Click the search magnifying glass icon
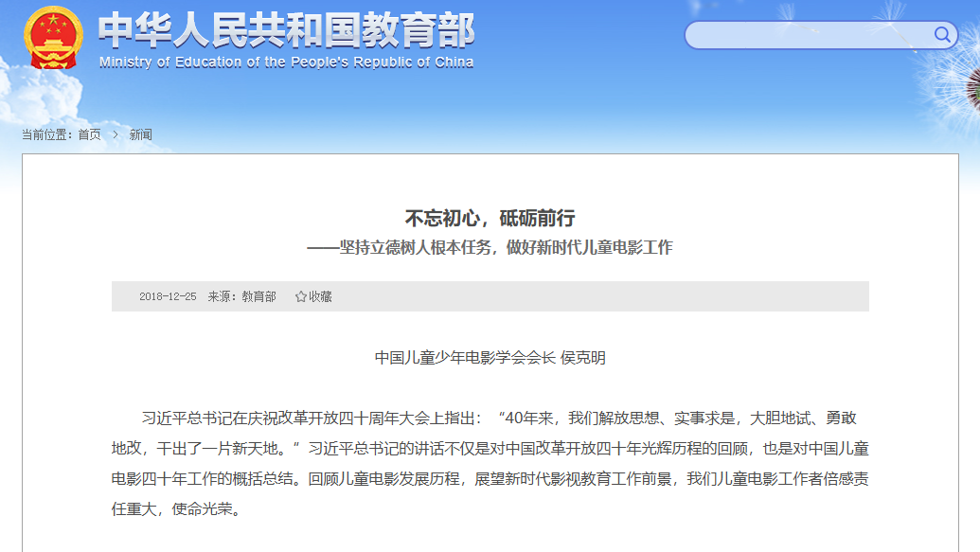 point(942,35)
